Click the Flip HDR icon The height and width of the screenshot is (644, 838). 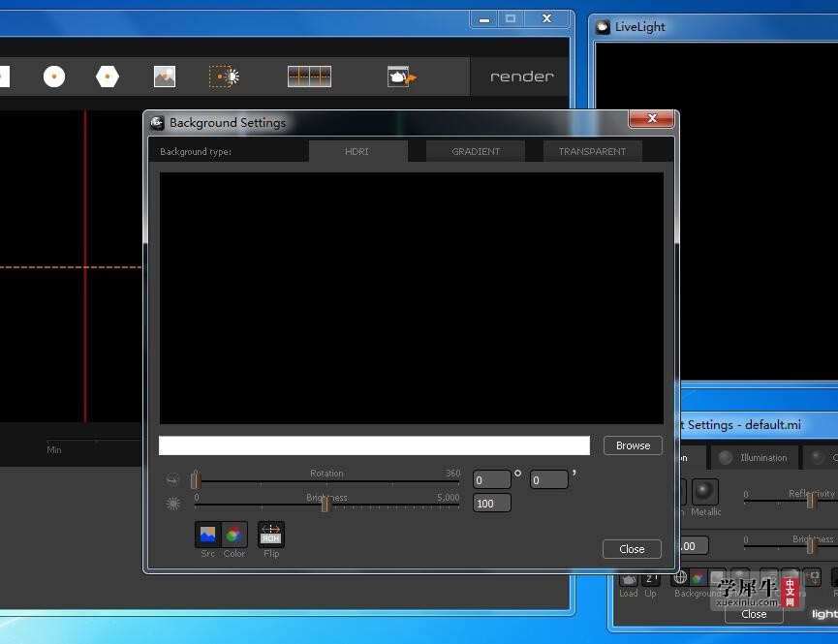(x=271, y=534)
